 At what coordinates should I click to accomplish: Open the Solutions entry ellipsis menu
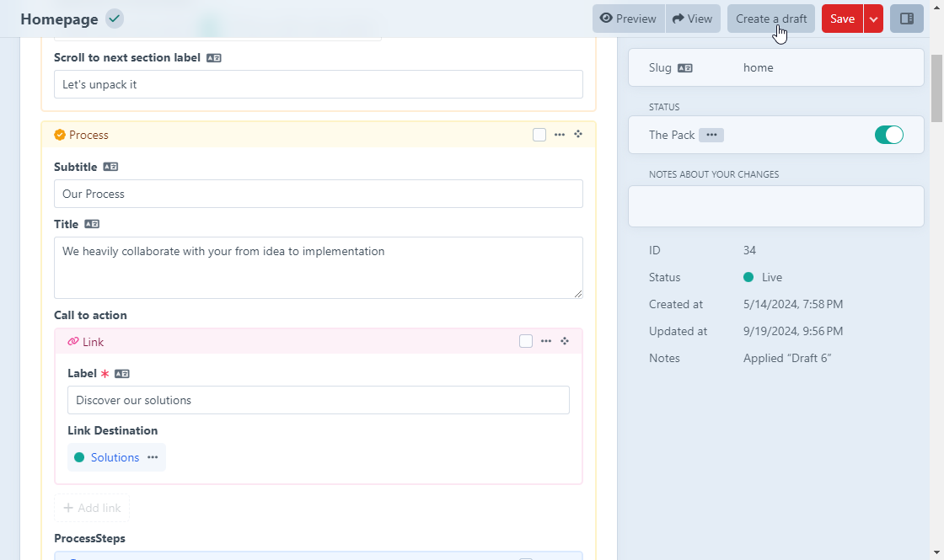(153, 457)
